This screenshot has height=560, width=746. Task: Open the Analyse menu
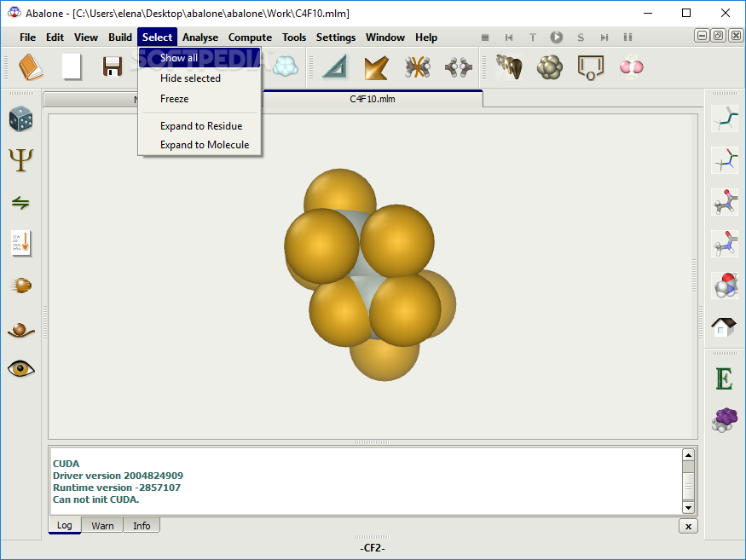tap(200, 38)
